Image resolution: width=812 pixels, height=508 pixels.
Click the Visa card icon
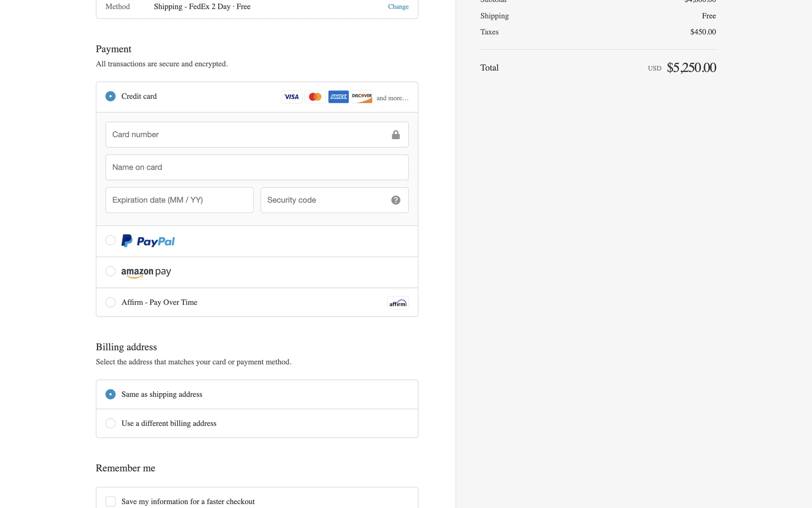[291, 97]
